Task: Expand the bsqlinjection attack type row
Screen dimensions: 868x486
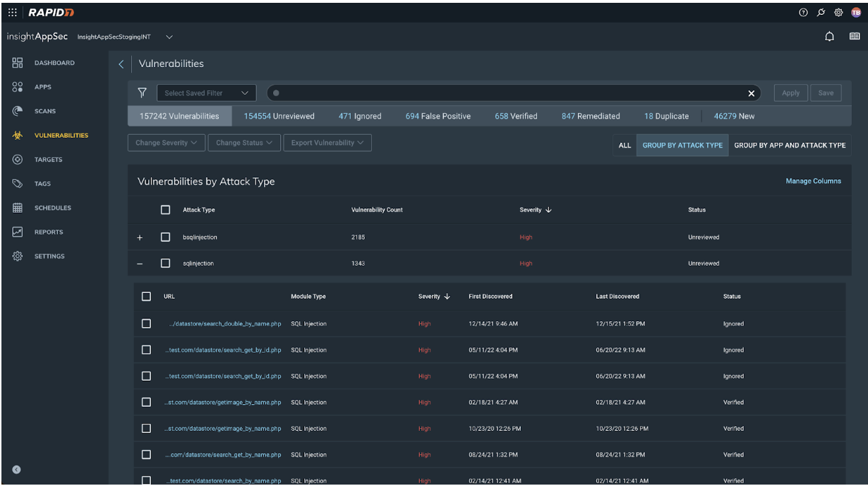Action: pyautogui.click(x=139, y=237)
